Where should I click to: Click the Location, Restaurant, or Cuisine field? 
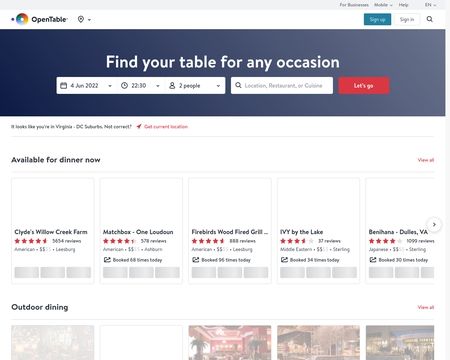(x=282, y=86)
